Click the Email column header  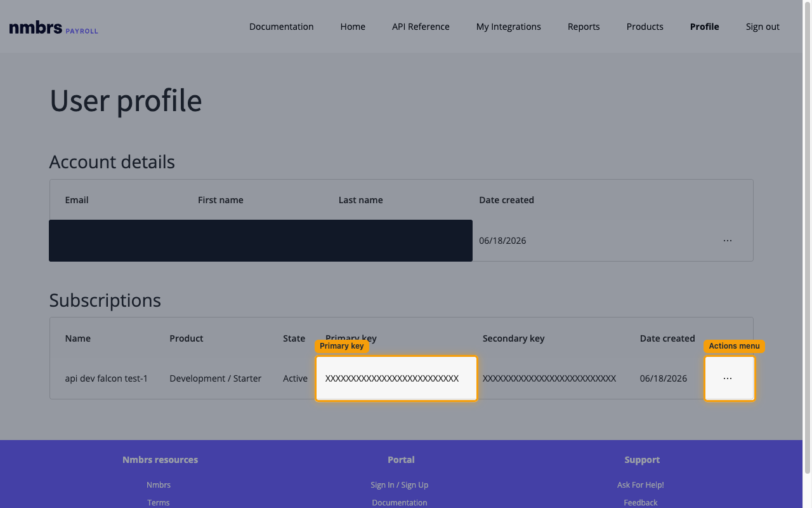coord(77,200)
